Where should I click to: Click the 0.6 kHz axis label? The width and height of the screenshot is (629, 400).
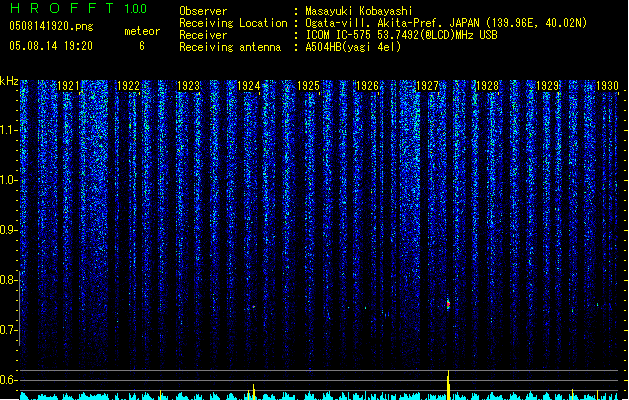(x=8, y=380)
